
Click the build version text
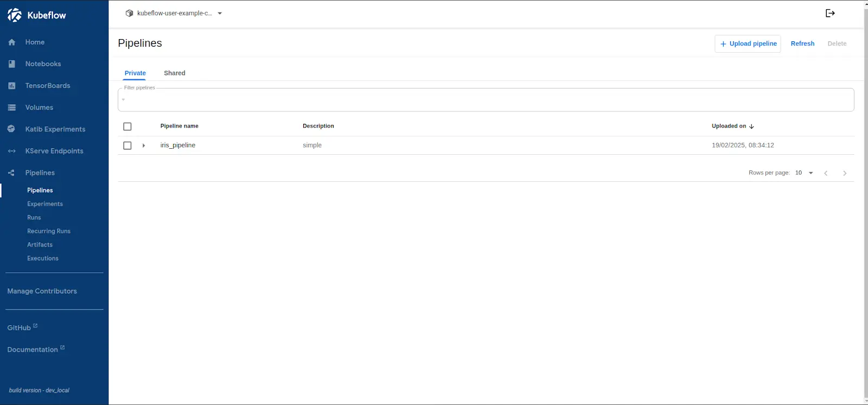[x=39, y=390]
